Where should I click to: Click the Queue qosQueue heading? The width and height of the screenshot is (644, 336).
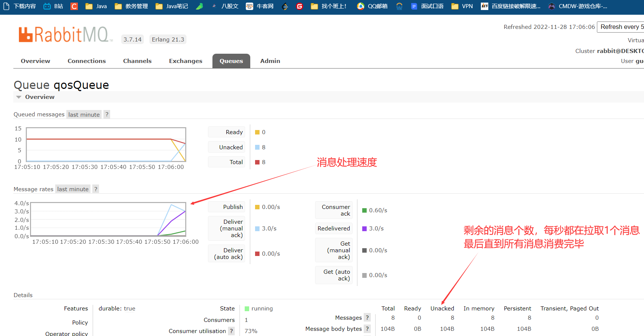(x=62, y=85)
